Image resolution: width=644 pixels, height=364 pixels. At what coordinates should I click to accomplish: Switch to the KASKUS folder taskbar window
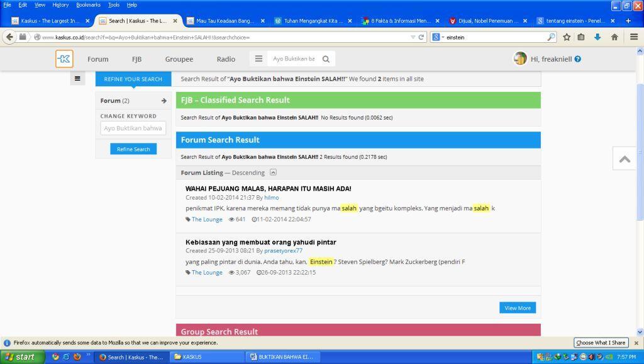pos(208,357)
